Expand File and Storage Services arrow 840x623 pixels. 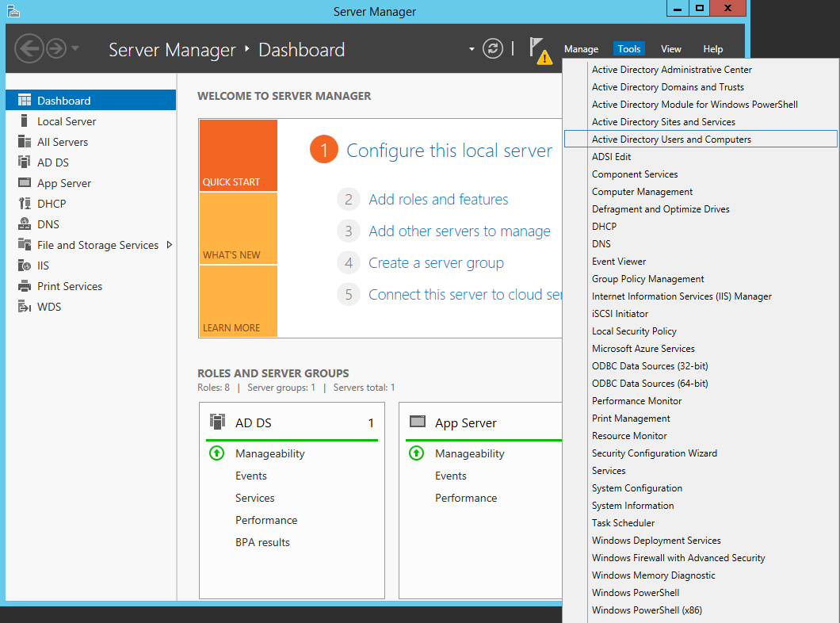tap(170, 245)
